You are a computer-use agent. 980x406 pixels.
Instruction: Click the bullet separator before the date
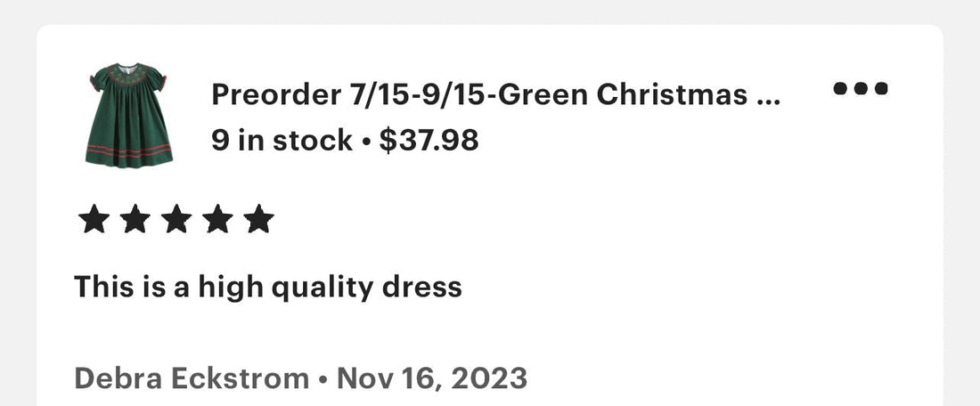pos(323,379)
